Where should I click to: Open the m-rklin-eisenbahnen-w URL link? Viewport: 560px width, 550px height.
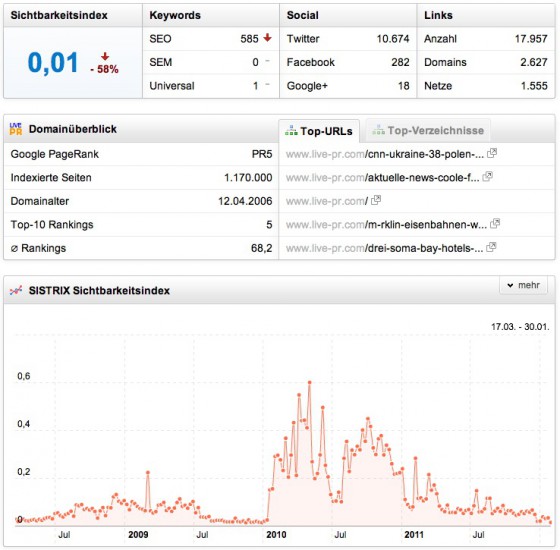(386, 225)
